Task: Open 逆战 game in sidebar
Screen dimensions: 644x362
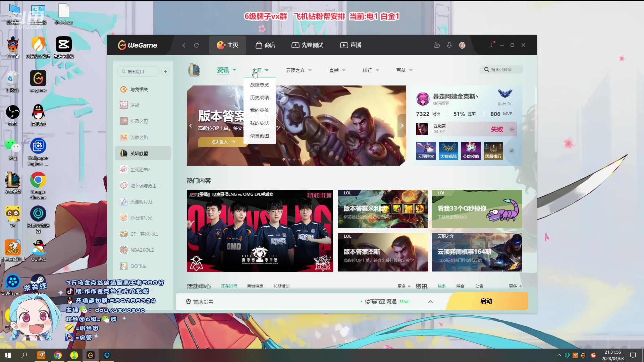Action: point(143,105)
